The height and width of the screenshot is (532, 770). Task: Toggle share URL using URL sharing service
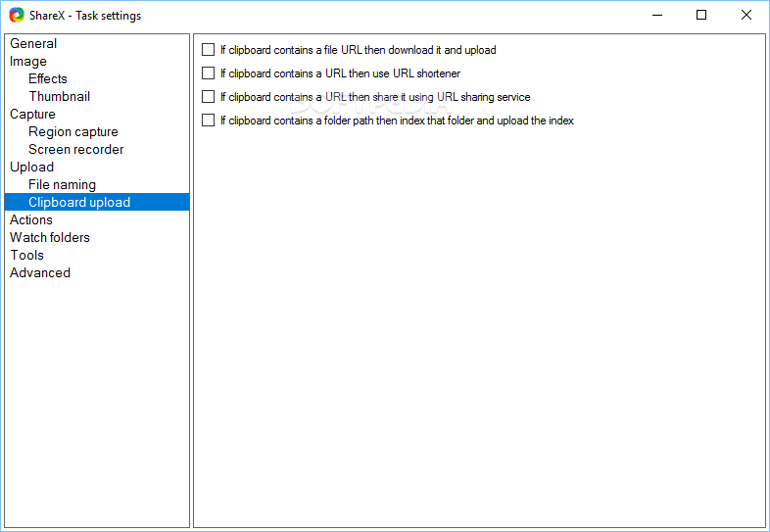point(209,97)
